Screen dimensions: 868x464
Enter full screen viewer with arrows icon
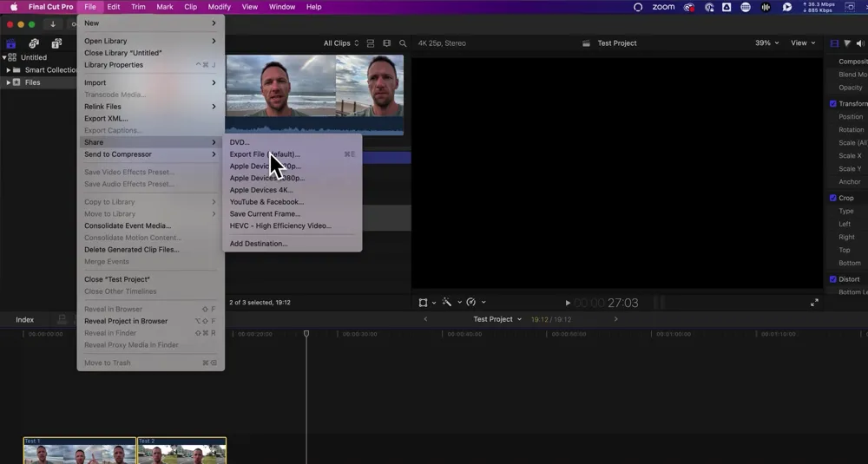click(x=814, y=303)
